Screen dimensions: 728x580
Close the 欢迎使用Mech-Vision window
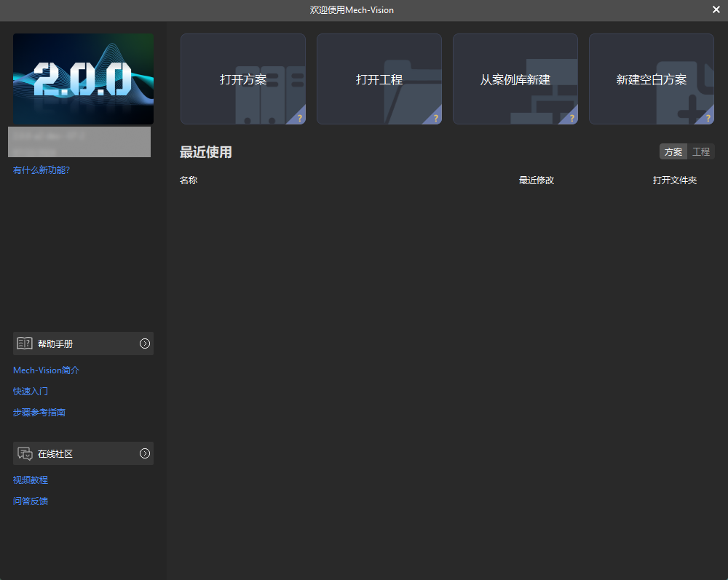coord(716,9)
